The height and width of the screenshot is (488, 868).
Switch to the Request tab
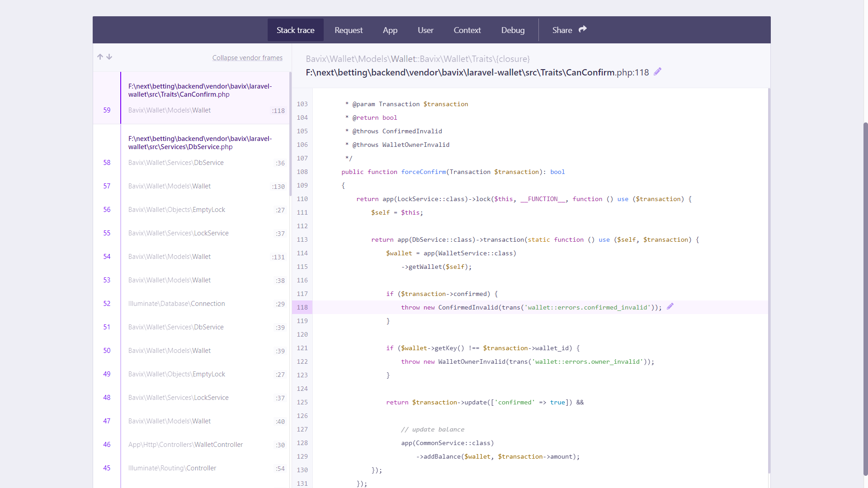[348, 30]
